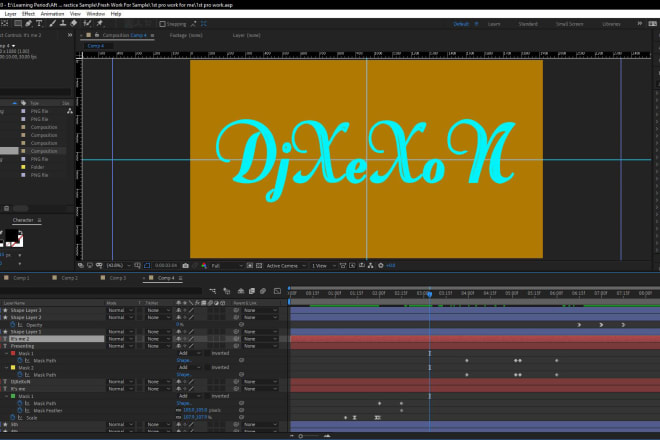
Task: Toggle Mask Feather stopwatch
Action: pos(20,411)
